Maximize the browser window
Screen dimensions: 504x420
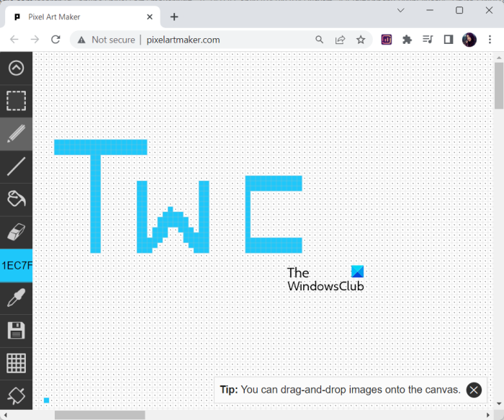point(459,10)
